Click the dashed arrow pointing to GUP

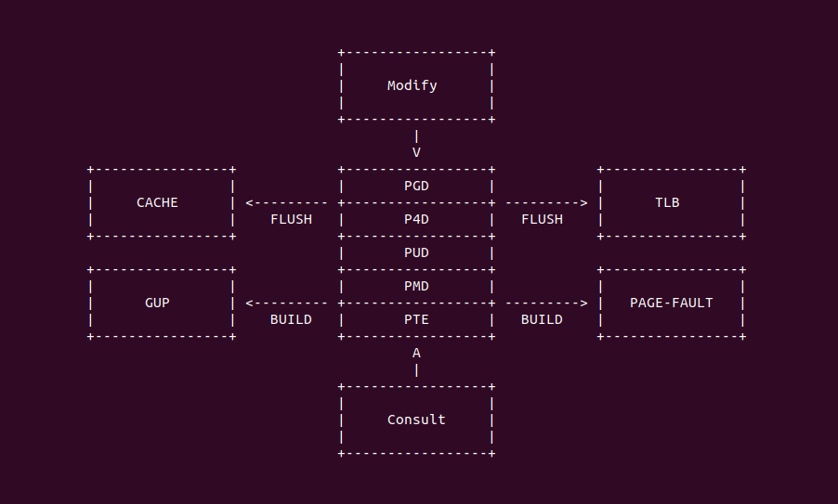[x=286, y=303]
